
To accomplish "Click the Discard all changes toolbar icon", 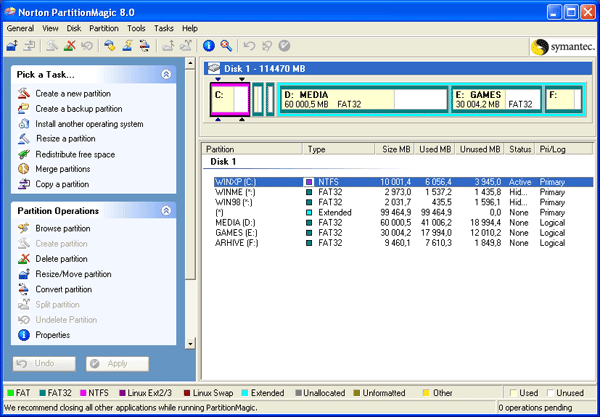I will click(267, 46).
